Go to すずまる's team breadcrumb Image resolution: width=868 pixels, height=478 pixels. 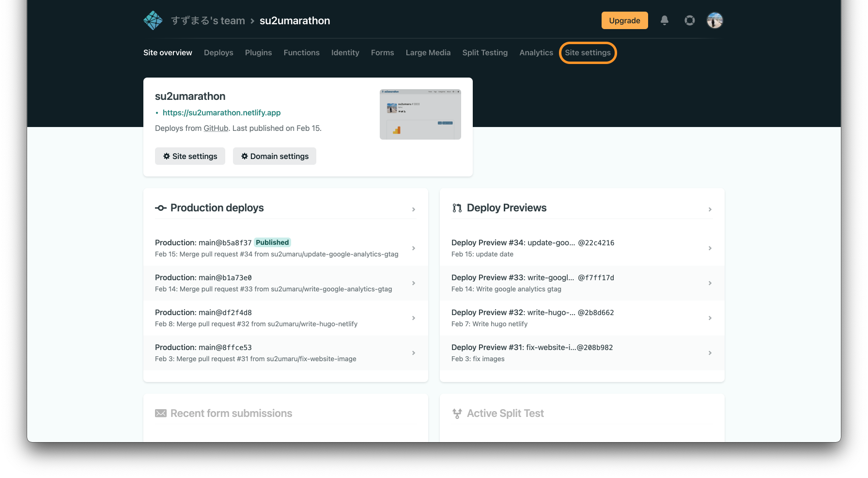(x=208, y=20)
